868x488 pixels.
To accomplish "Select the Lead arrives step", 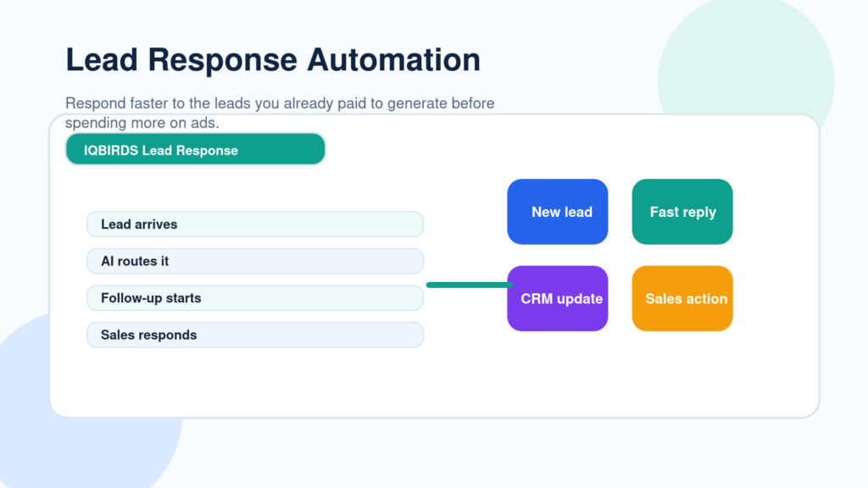I will pyautogui.click(x=255, y=224).
